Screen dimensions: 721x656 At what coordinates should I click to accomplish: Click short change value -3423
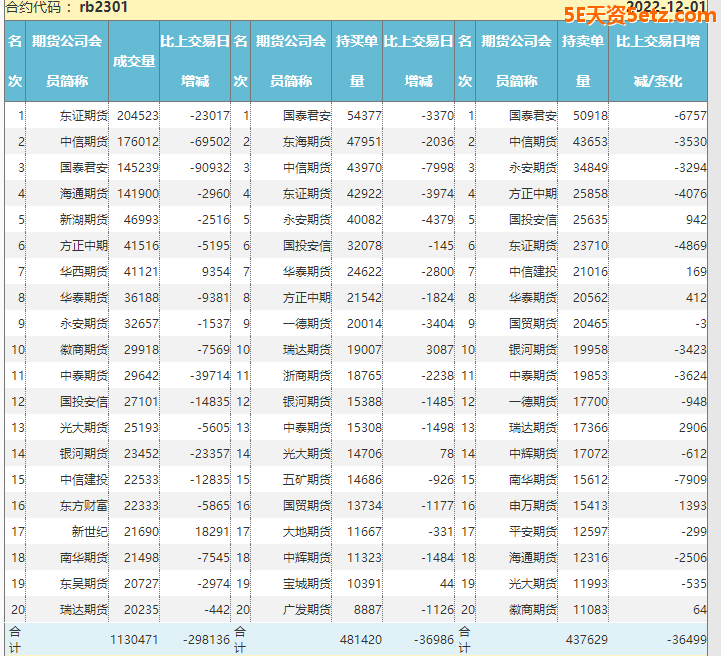690,350
